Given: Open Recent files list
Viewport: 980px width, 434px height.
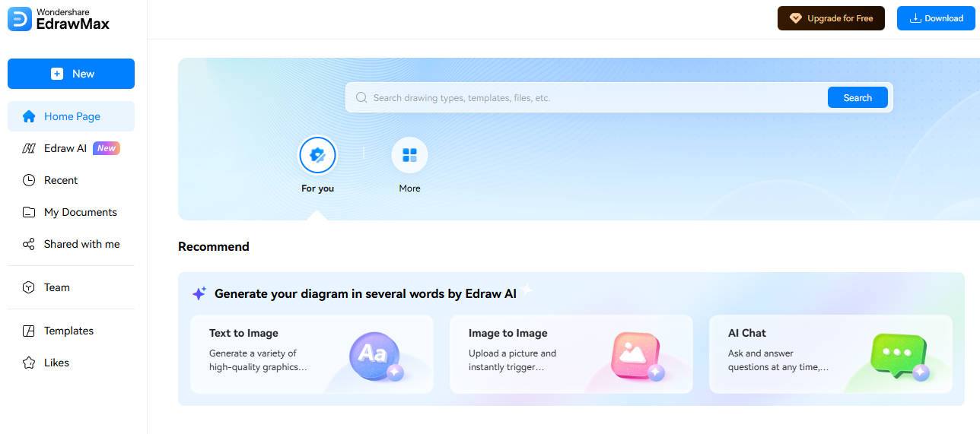Looking at the screenshot, I should (x=71, y=180).
